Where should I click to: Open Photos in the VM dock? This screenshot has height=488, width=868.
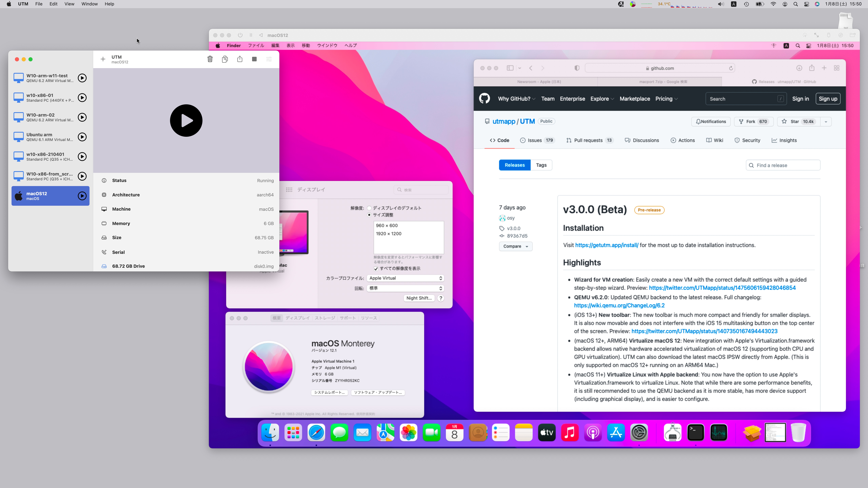click(x=408, y=432)
